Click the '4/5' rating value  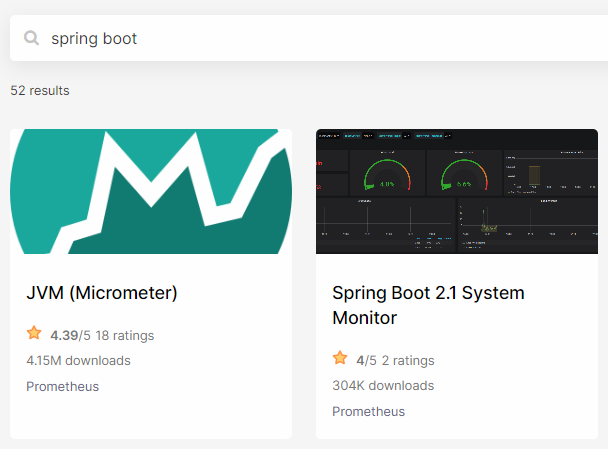[x=366, y=361]
